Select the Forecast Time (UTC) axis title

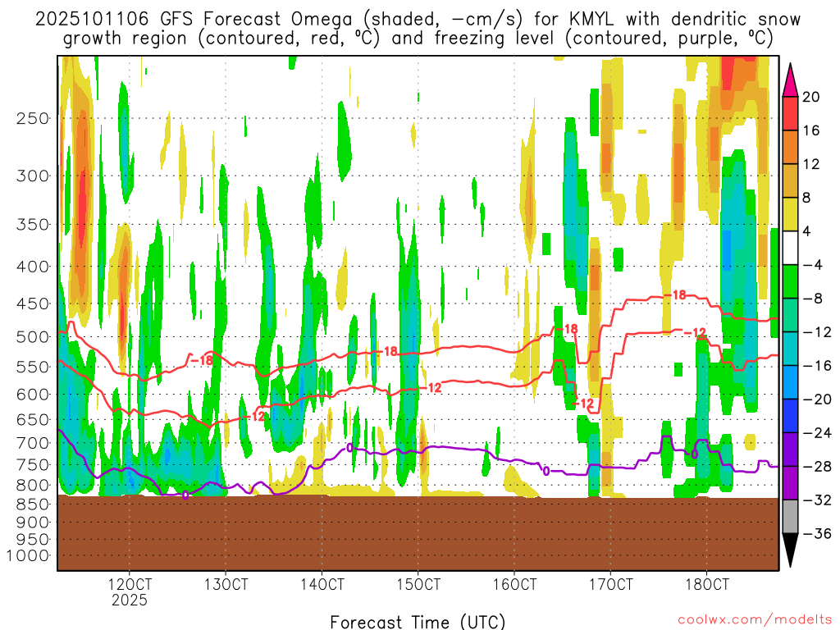pos(418,622)
